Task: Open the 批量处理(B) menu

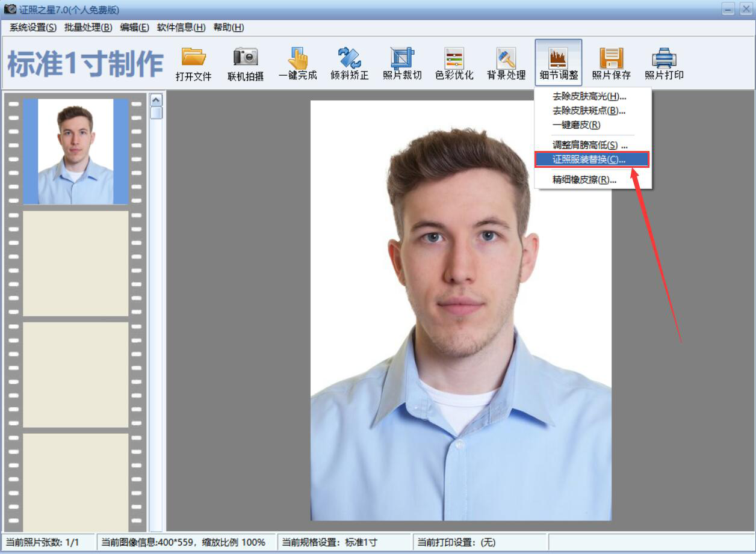Action: (88, 28)
